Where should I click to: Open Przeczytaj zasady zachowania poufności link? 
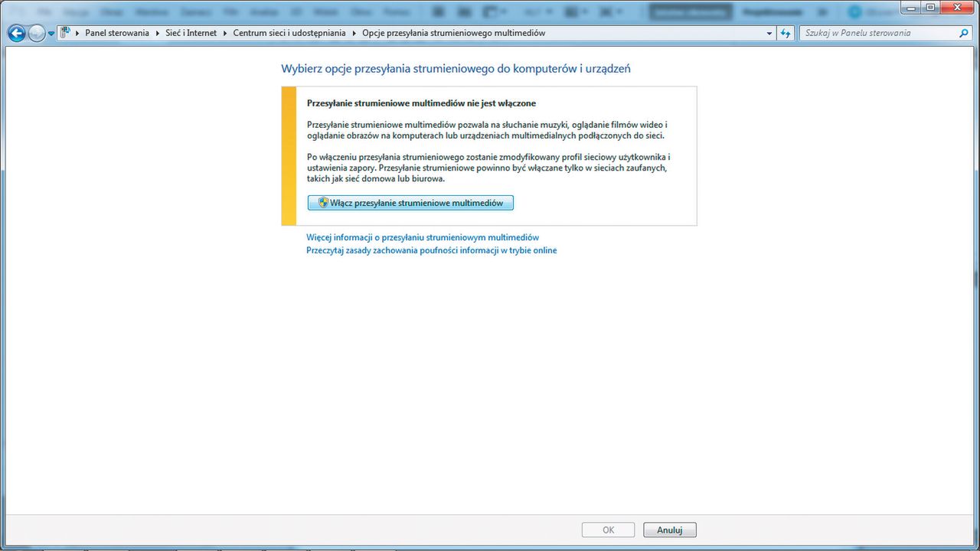click(x=432, y=250)
